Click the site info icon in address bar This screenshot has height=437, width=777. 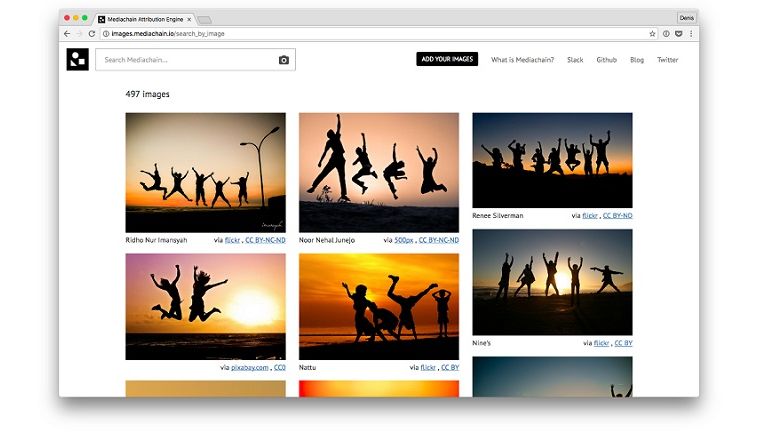pos(106,34)
